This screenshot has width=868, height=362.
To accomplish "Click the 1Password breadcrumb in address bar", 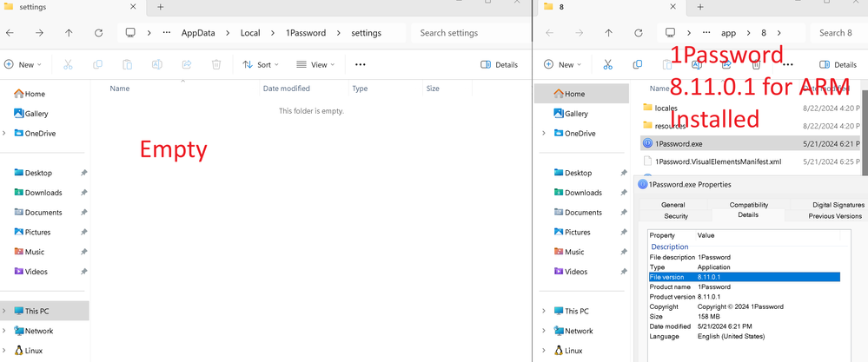I will (x=306, y=33).
